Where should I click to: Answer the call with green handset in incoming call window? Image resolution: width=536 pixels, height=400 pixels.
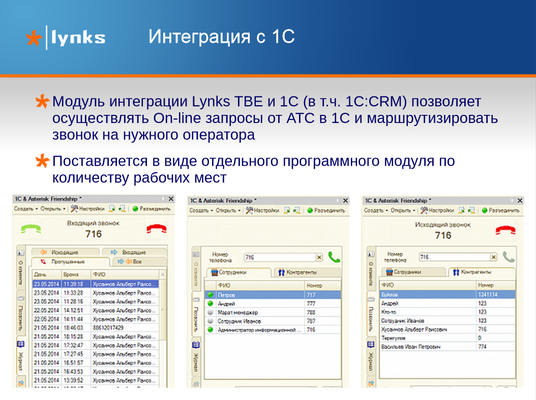coord(31,229)
